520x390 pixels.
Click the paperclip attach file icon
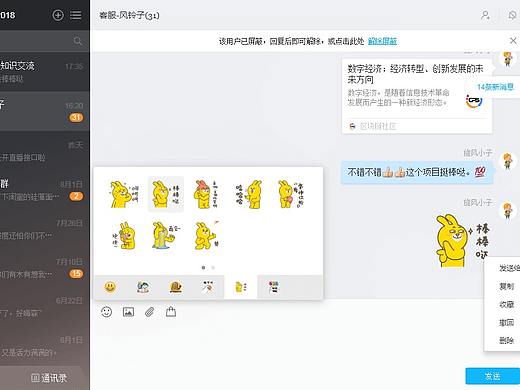point(150,312)
